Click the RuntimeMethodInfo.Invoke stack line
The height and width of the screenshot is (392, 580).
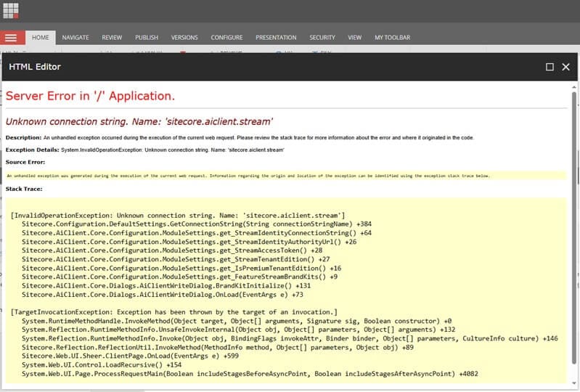coord(290,338)
